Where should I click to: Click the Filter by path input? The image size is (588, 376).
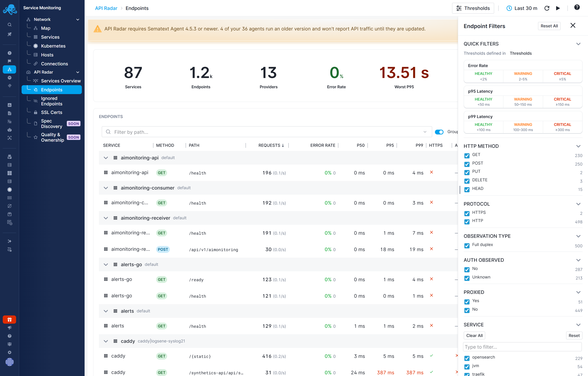(x=267, y=132)
